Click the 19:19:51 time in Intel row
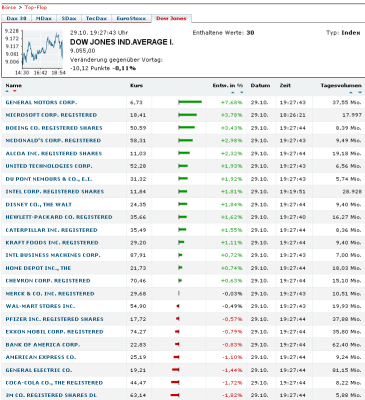365x400 pixels. point(293,192)
